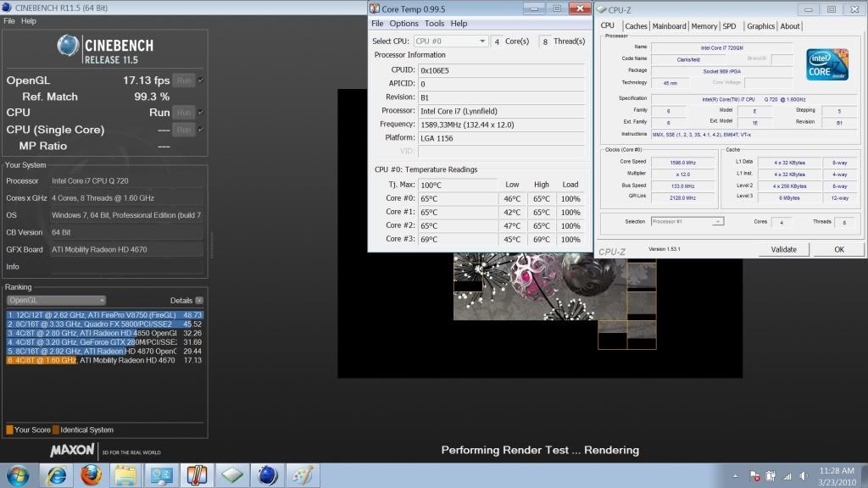Click the CPU Run button
The width and height of the screenshot is (868, 488).
click(184, 113)
